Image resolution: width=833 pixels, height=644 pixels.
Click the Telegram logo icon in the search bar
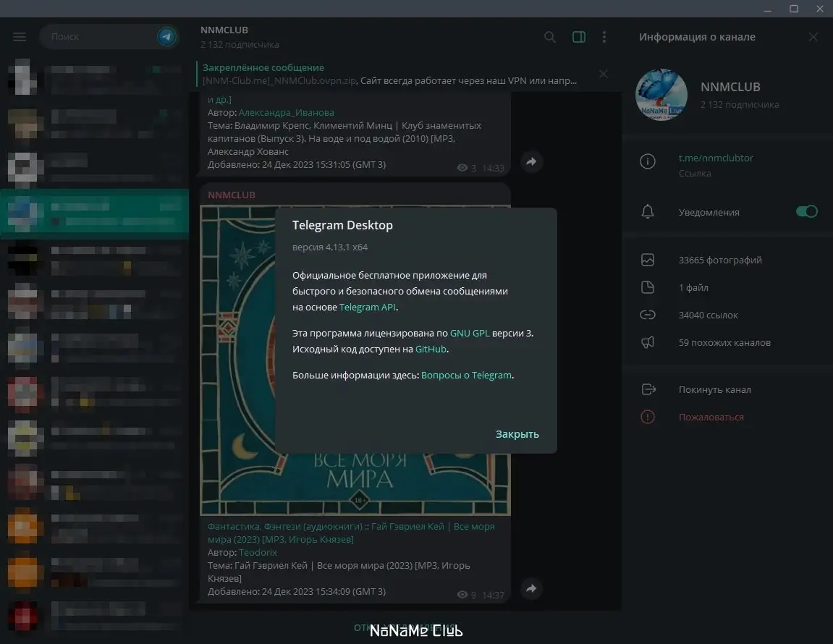pos(166,37)
